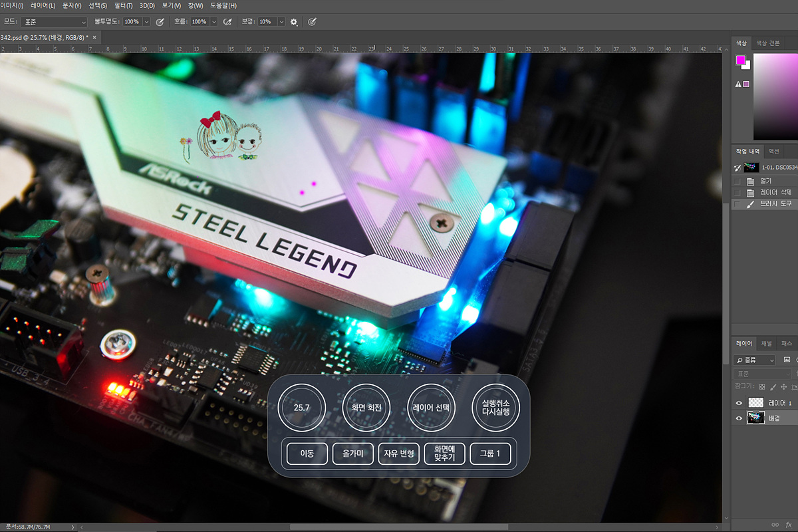Enable airbrush build-up icon beside 흐름
798x532 pixels.
coord(227,22)
